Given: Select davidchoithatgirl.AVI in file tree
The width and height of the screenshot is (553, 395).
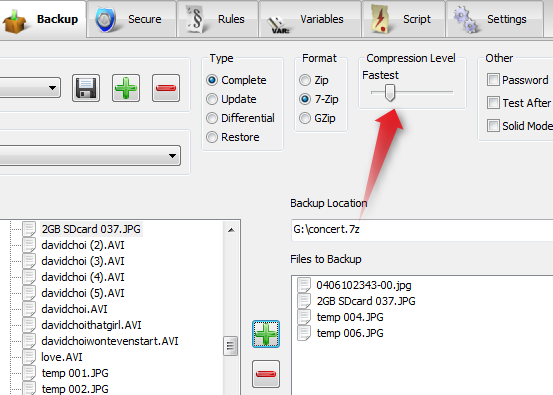Looking at the screenshot, I should [x=91, y=325].
